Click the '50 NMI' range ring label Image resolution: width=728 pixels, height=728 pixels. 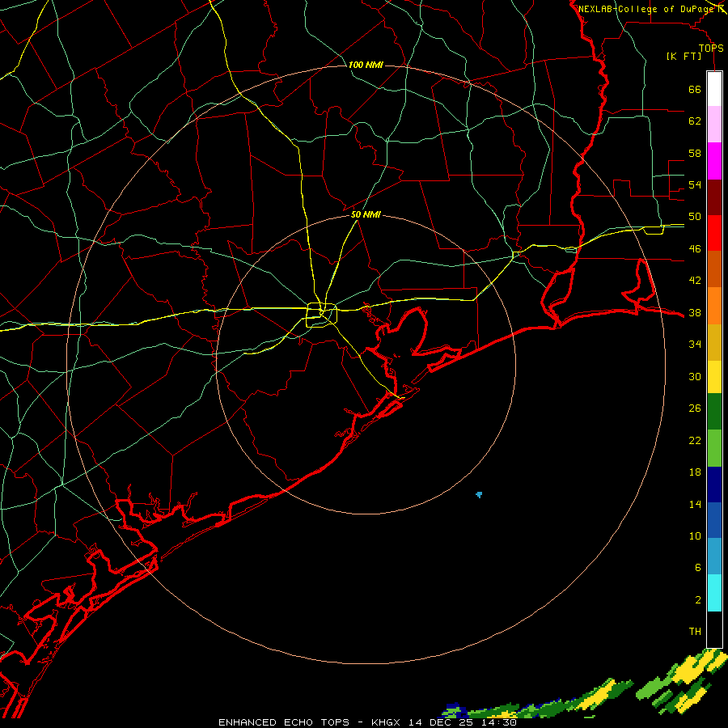pos(366,214)
